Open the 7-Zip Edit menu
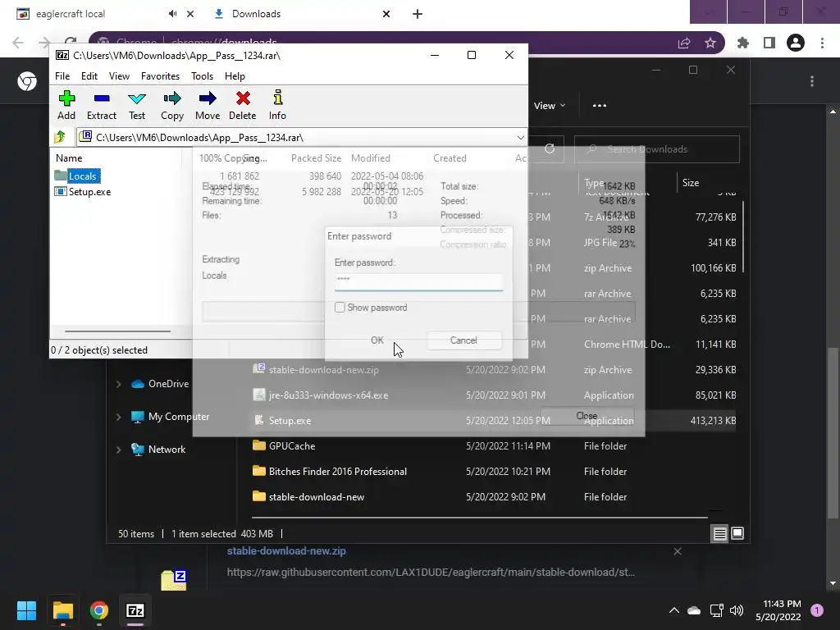The width and height of the screenshot is (840, 630). 89,76
